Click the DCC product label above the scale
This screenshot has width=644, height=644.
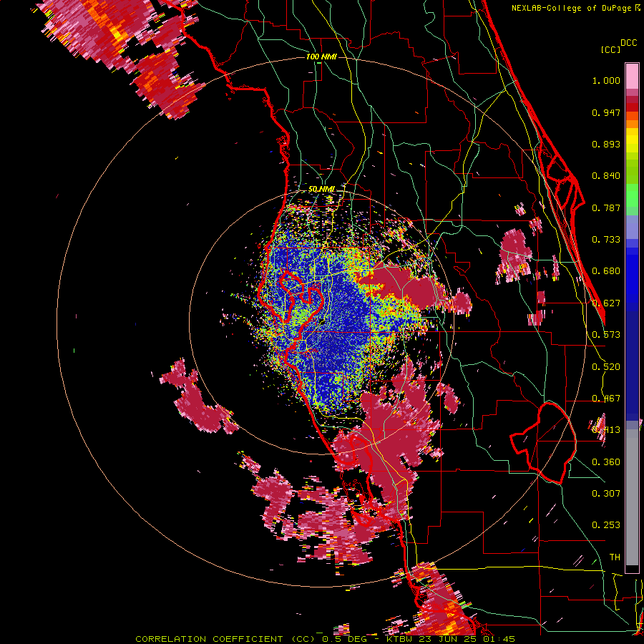pos(628,43)
